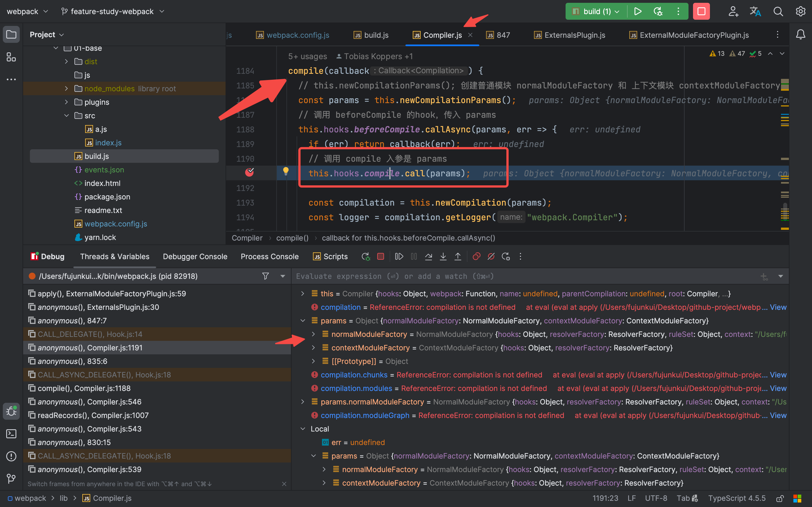The height and width of the screenshot is (507, 812).
Task: Click the Resume Program debug icon
Action: click(399, 257)
